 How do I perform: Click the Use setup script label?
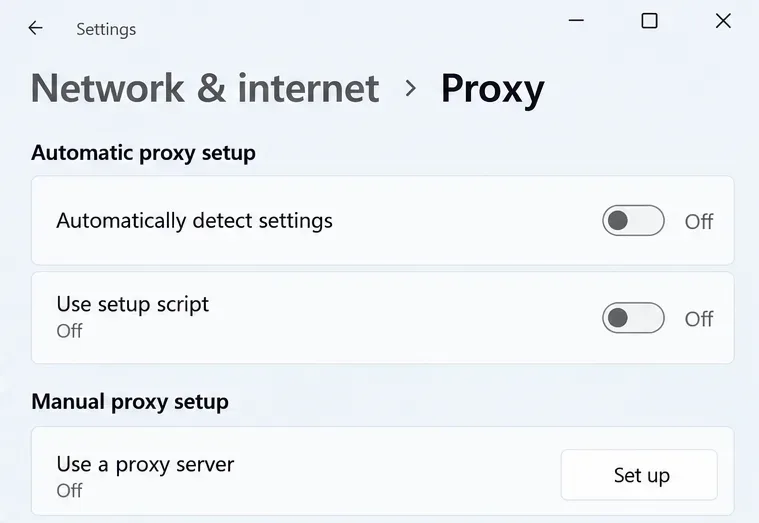(133, 305)
